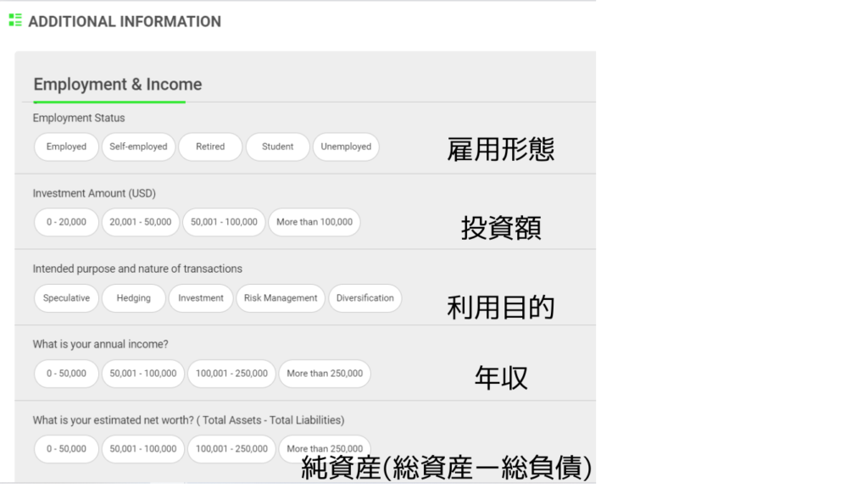
Task: Select Self-employed employment status
Action: (138, 147)
